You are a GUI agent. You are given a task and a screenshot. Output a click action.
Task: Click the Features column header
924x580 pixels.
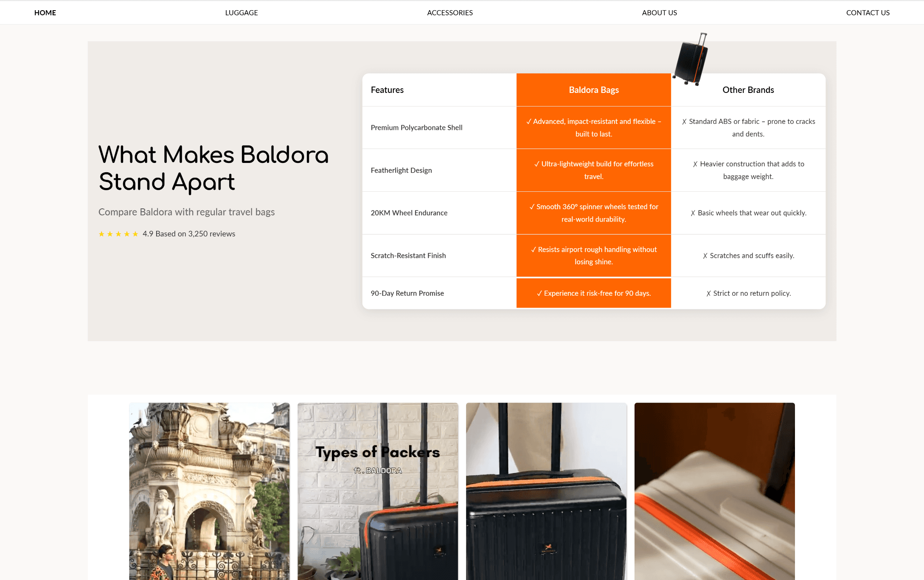(x=387, y=90)
